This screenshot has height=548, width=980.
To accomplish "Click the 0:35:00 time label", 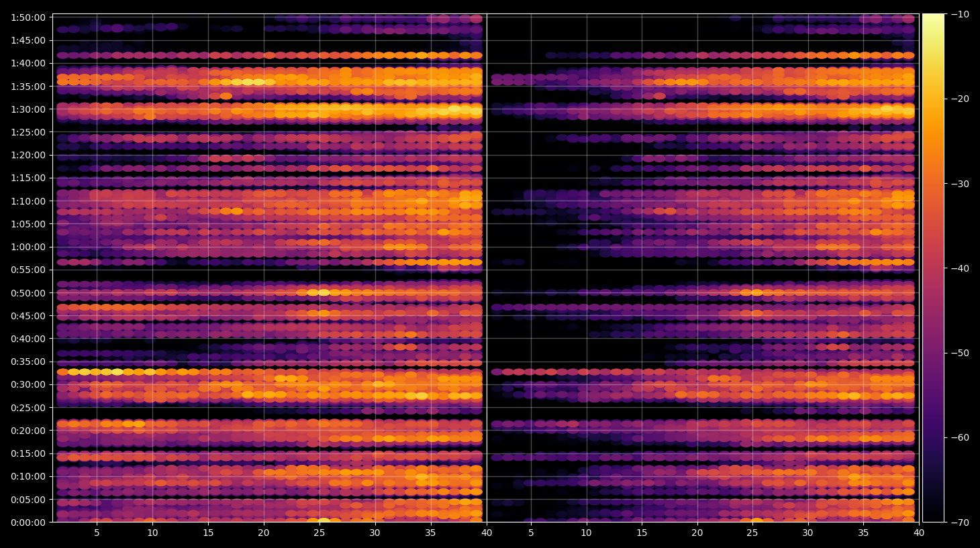I will click(28, 362).
